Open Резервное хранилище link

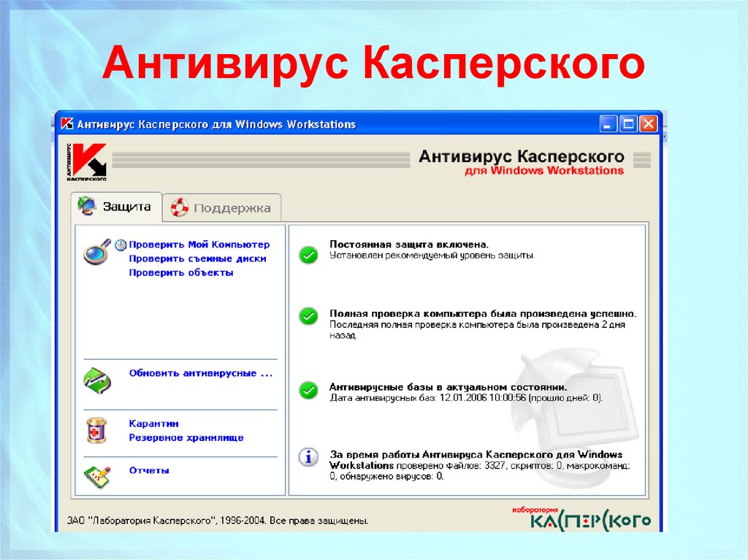186,438
